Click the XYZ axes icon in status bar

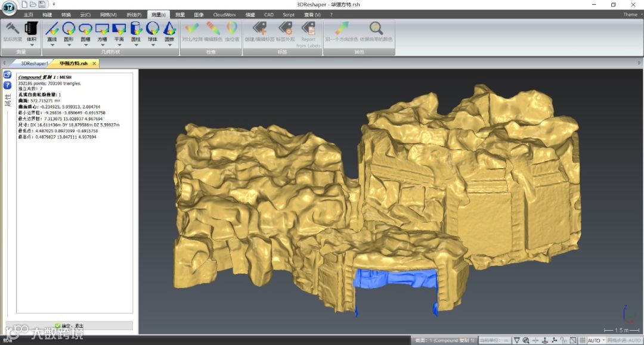coord(554,340)
